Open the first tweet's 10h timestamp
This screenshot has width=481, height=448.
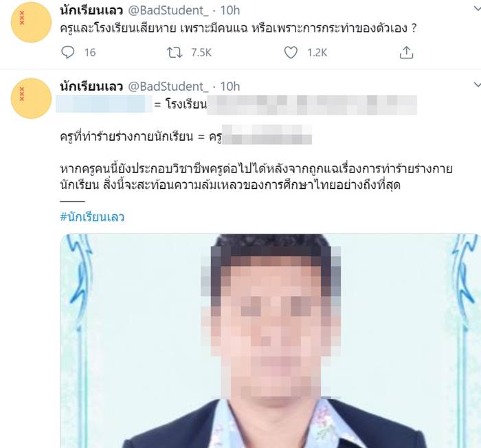click(230, 10)
